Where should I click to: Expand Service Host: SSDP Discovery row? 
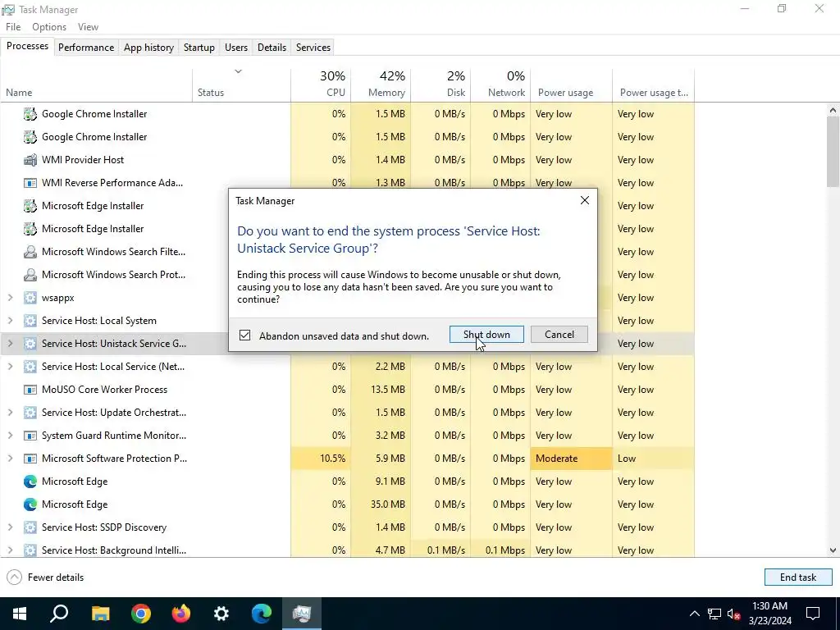point(10,527)
